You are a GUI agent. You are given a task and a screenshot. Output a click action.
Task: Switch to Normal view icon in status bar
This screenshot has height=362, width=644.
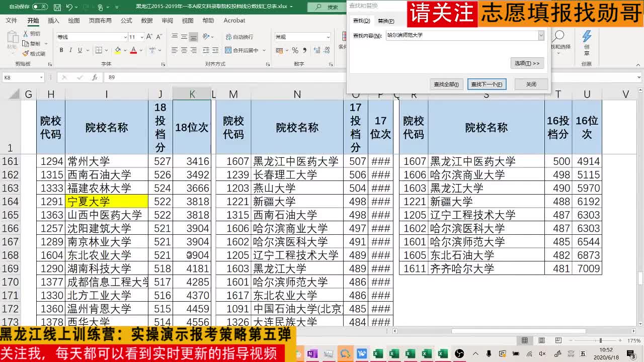[525, 340]
